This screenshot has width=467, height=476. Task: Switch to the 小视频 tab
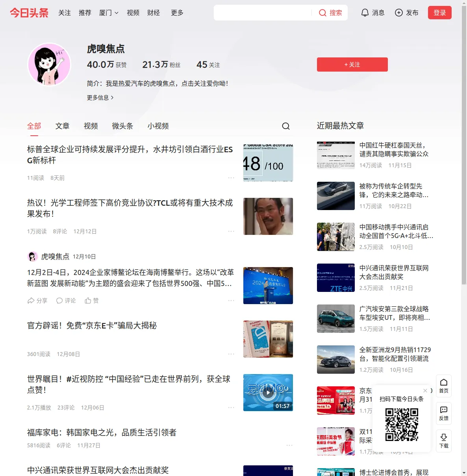point(158,126)
